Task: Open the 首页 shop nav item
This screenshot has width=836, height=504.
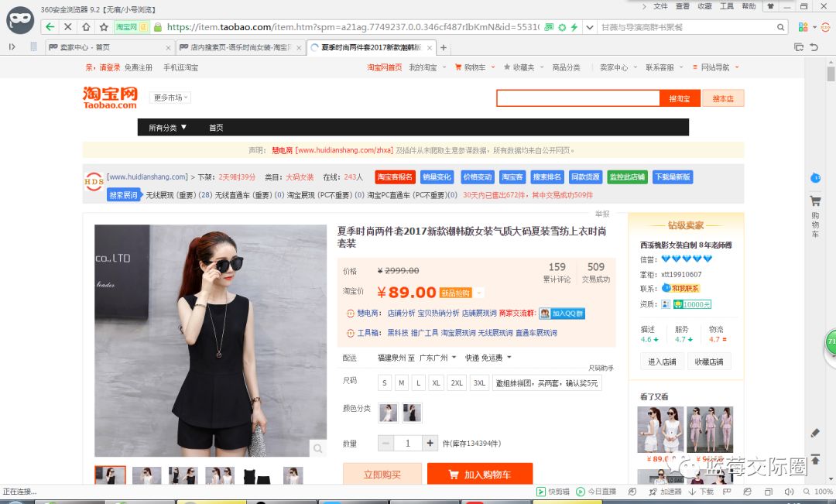Action: (x=216, y=128)
